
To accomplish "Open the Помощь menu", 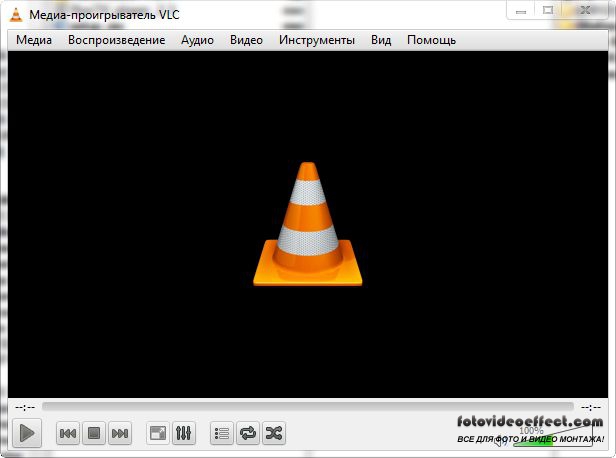I will (x=431, y=40).
